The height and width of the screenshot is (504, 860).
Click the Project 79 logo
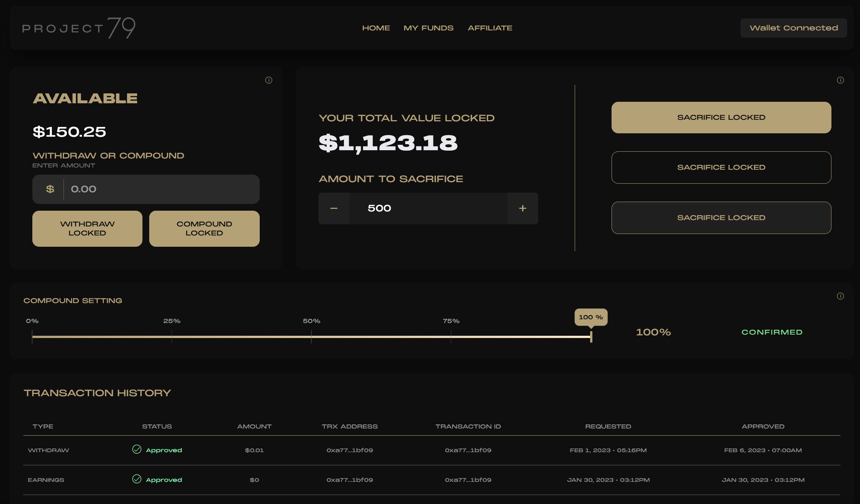coord(79,28)
